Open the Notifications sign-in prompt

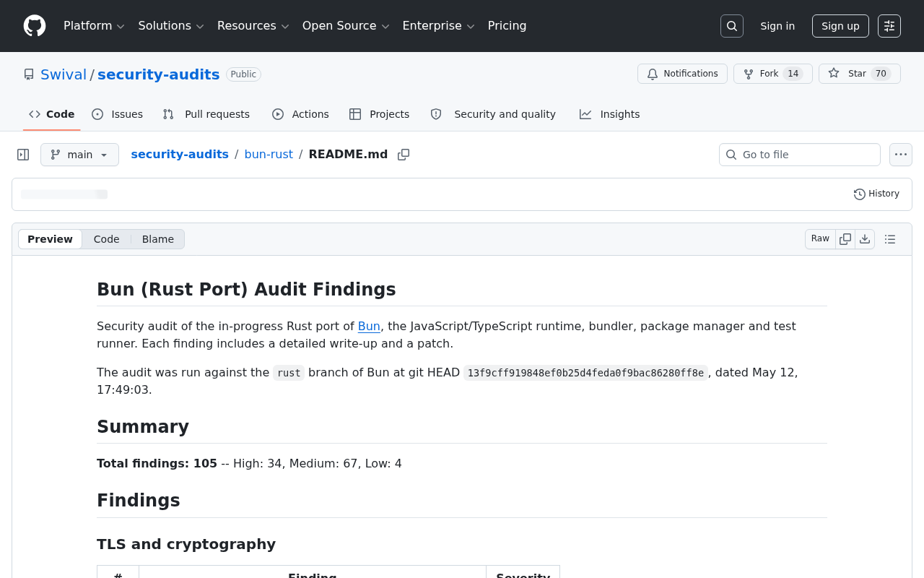[682, 74]
